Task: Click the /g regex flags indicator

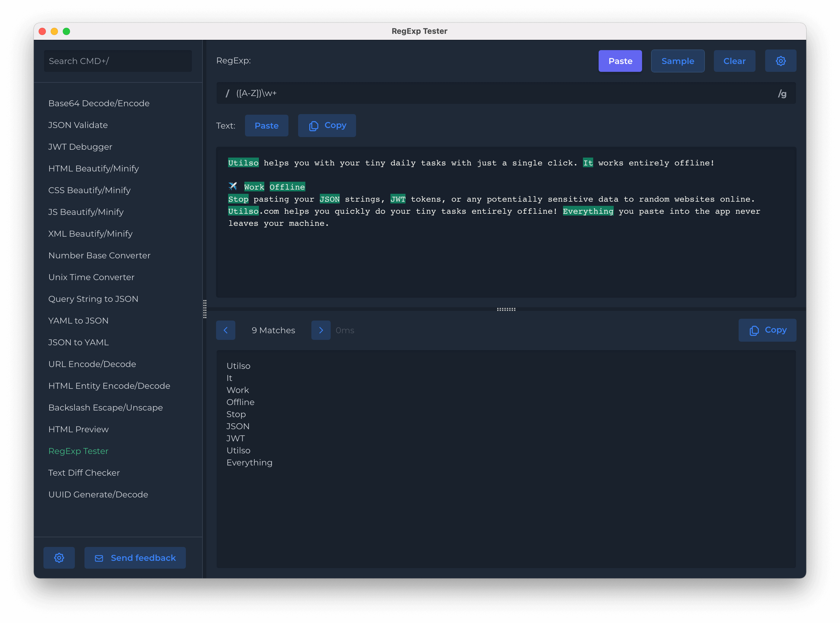Action: pyautogui.click(x=782, y=94)
